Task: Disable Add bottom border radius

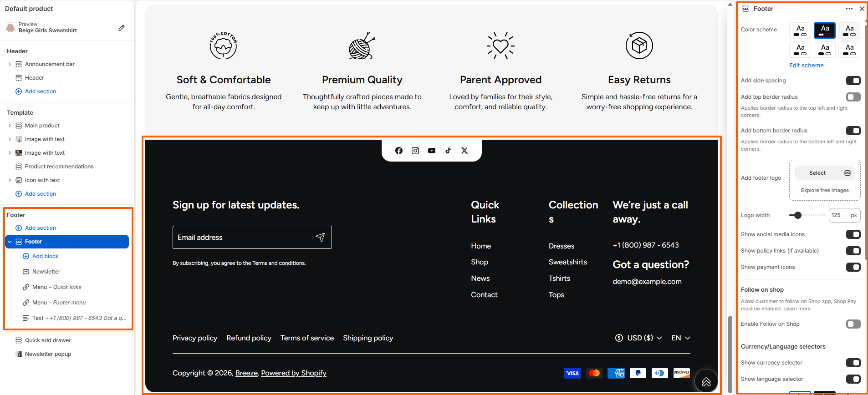Action: 853,131
